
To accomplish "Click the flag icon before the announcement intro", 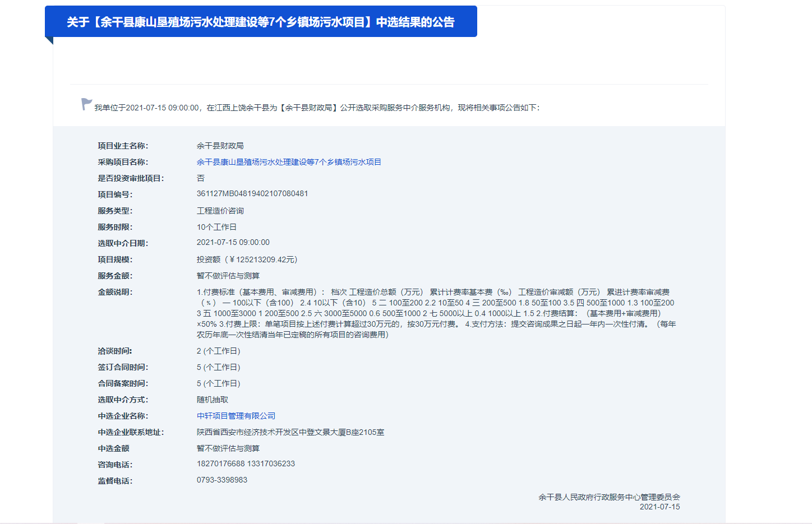I will 86,104.
